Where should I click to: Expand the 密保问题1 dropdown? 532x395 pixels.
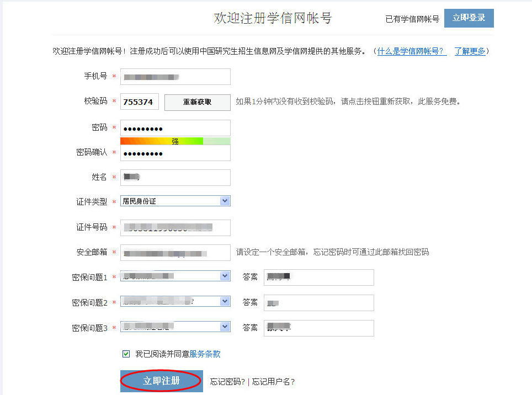pos(175,276)
